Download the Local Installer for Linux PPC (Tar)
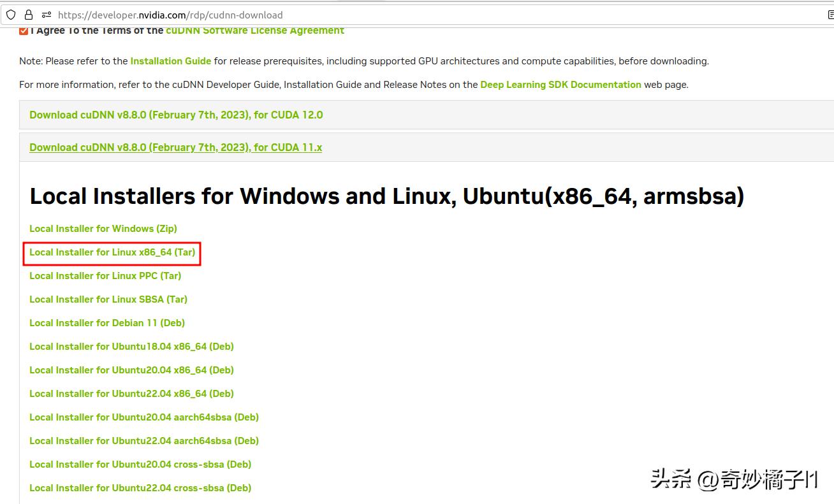834x504 pixels. pyautogui.click(x=105, y=276)
